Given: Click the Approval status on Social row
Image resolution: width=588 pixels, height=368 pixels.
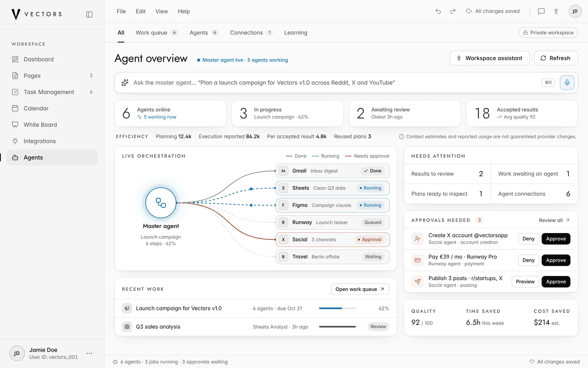Looking at the screenshot, I should (370, 240).
